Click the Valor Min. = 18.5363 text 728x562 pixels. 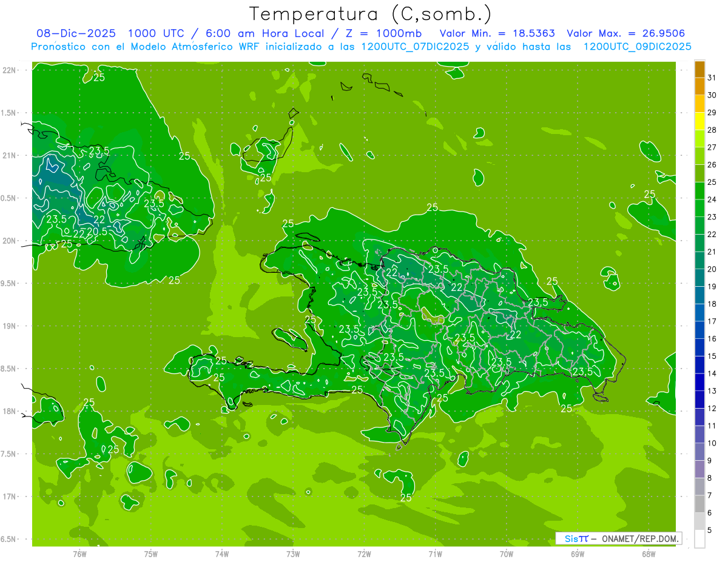[x=497, y=33]
